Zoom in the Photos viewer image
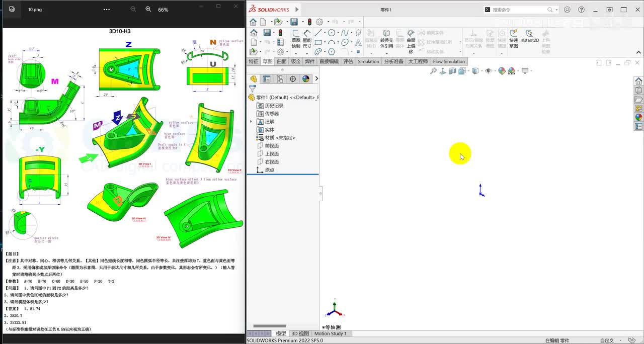 [148, 9]
